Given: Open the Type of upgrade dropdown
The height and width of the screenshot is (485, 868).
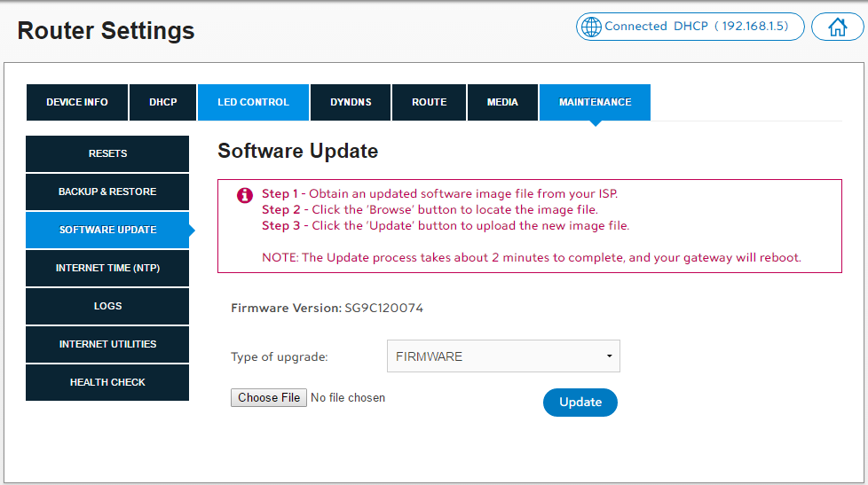Looking at the screenshot, I should click(503, 356).
